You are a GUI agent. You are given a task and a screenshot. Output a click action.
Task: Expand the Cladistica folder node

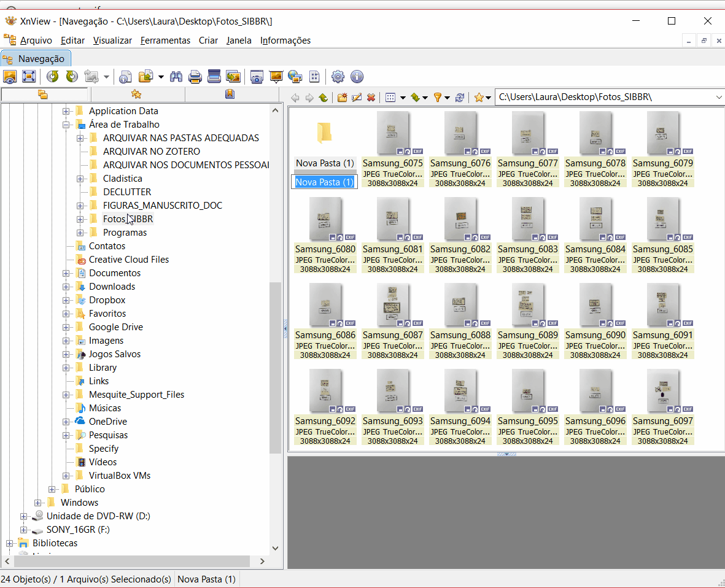pyautogui.click(x=80, y=179)
